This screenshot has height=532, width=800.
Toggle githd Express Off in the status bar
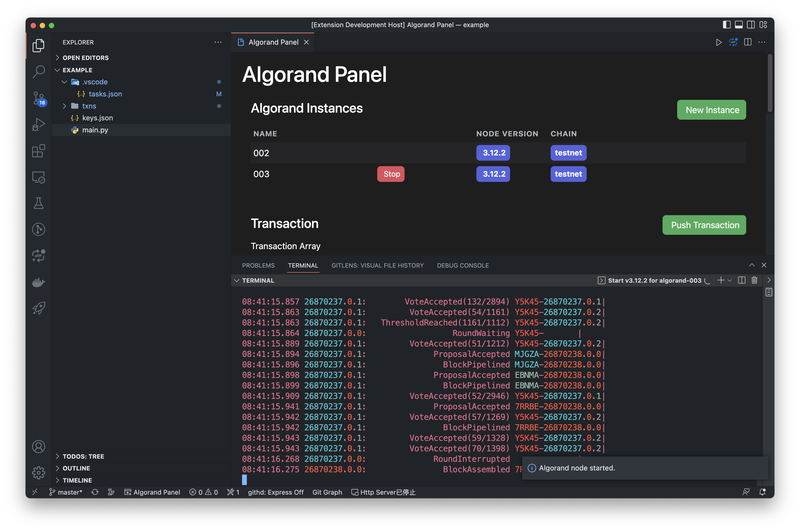(x=276, y=492)
